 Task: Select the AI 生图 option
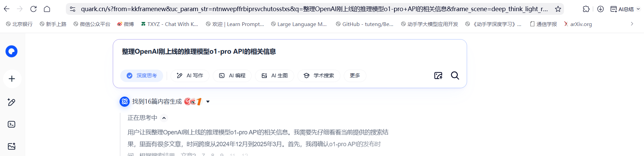coord(275,76)
